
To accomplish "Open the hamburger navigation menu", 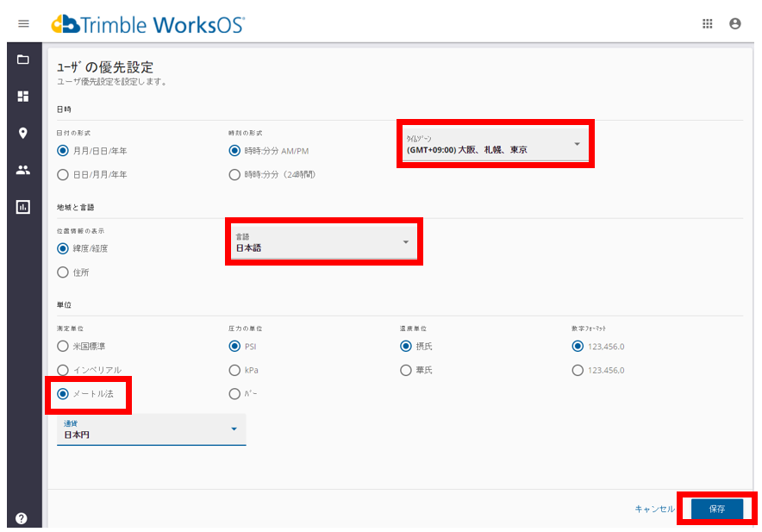I will 23,24.
